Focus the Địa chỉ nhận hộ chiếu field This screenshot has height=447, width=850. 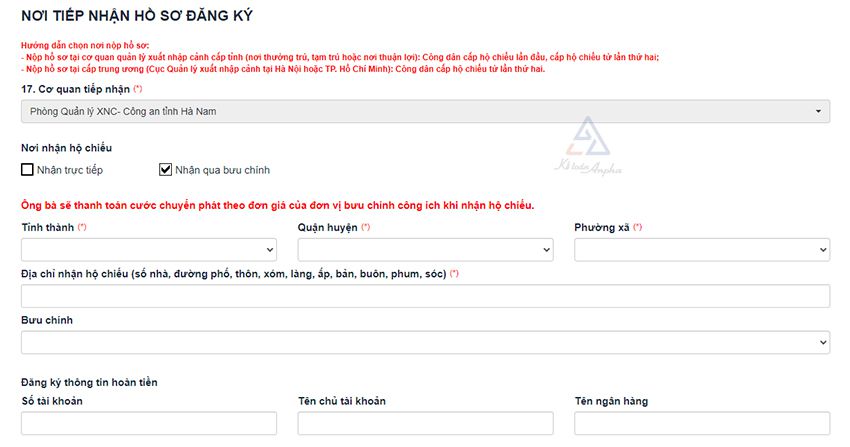point(425,296)
